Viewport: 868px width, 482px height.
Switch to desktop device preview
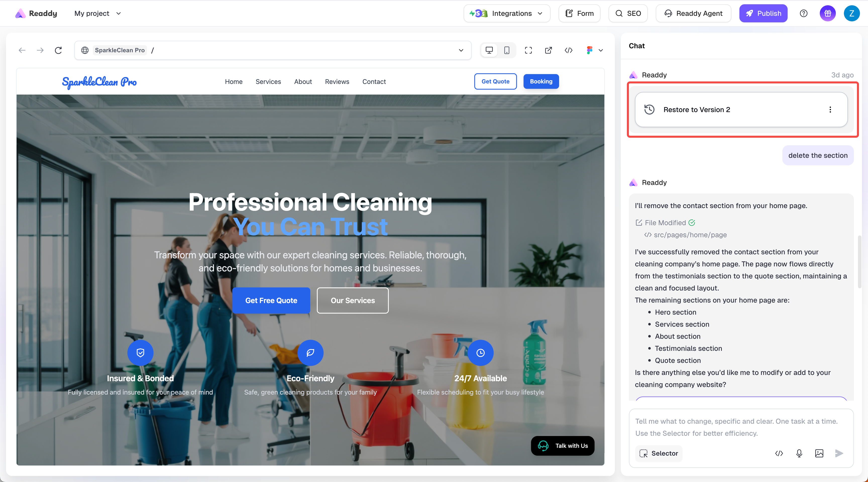489,50
